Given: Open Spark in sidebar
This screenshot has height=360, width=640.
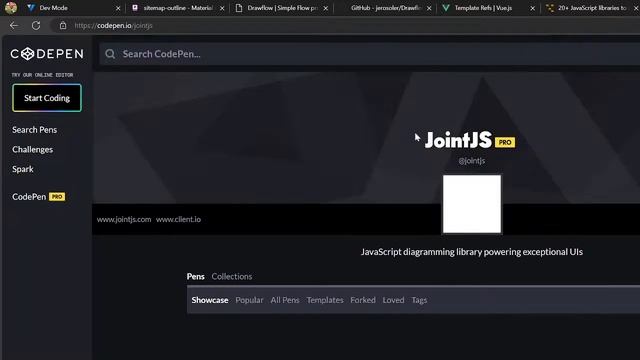Looking at the screenshot, I should pyautogui.click(x=23, y=169).
